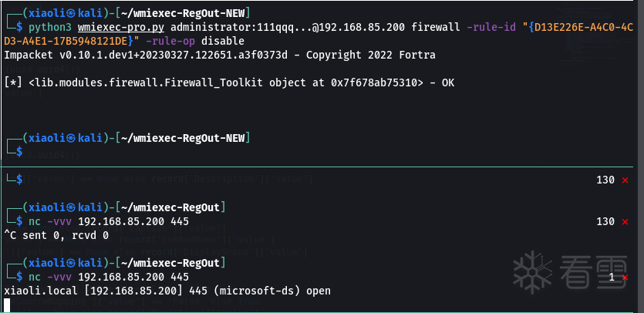Click the white block cursor at the bottom
The height and width of the screenshot is (313, 644).
pos(8,305)
